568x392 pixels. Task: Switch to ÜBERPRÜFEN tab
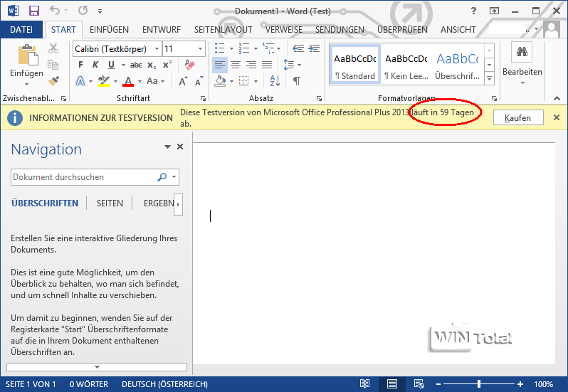tap(402, 30)
